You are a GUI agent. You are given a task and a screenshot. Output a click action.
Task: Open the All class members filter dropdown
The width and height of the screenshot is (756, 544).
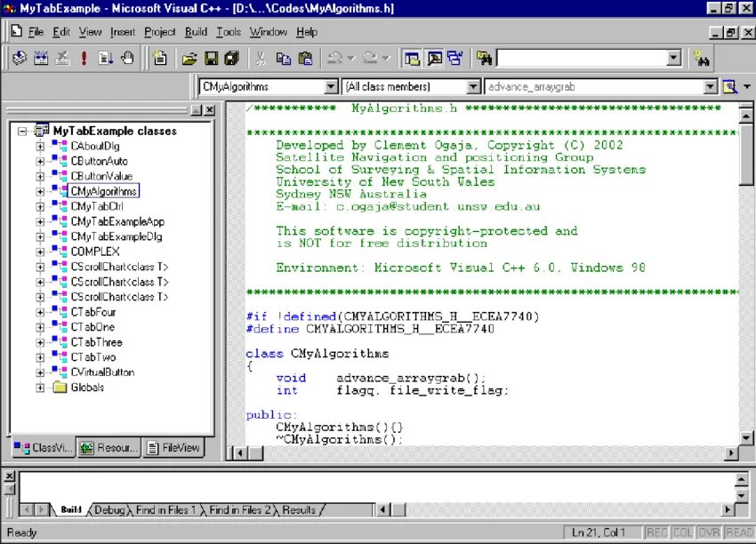click(x=473, y=87)
